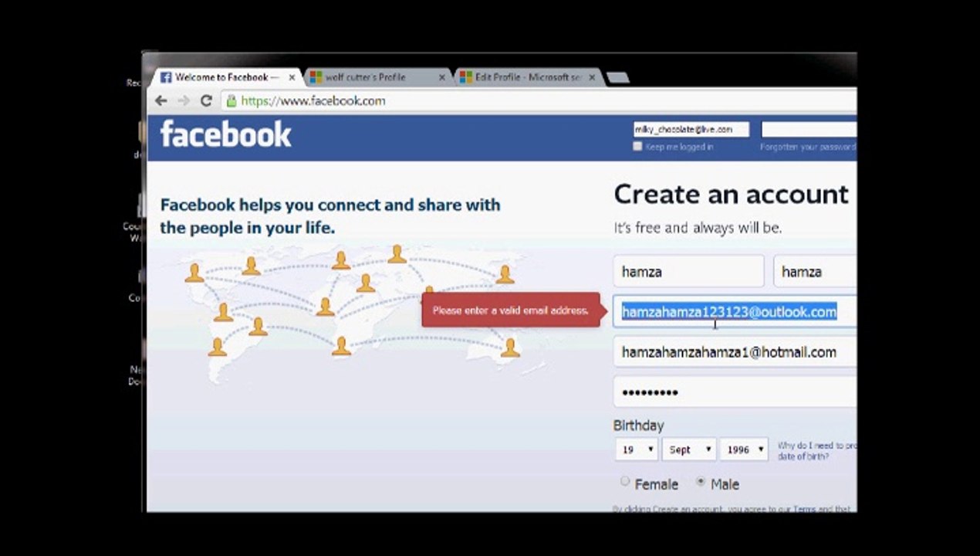Reload the Facebook page

coord(206,100)
